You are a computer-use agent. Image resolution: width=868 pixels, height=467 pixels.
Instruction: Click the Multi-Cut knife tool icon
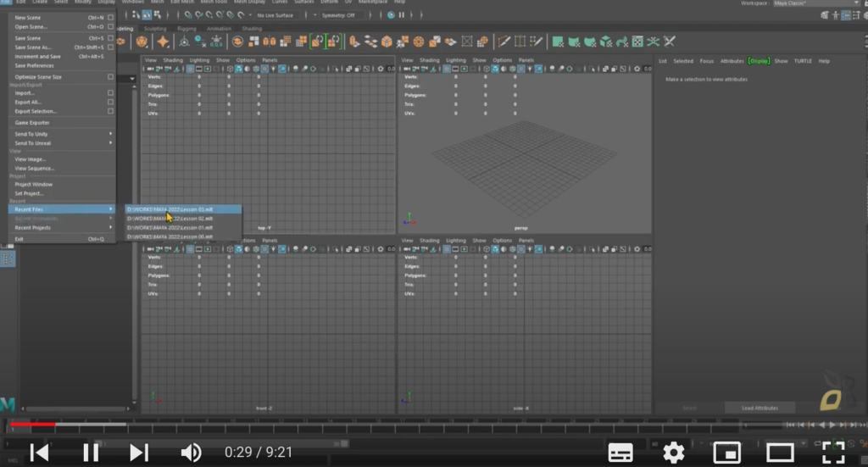click(x=504, y=42)
